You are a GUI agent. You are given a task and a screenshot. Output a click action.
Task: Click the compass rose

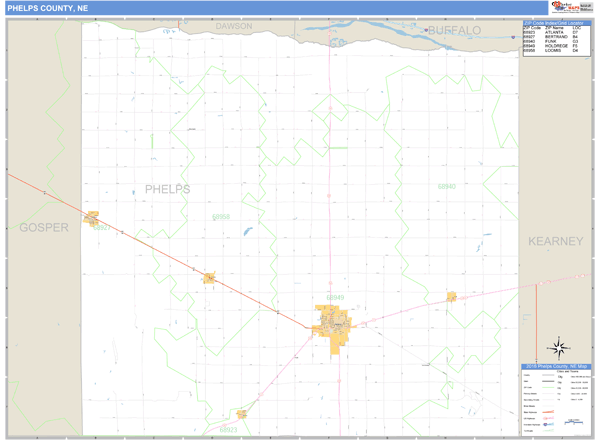click(559, 347)
